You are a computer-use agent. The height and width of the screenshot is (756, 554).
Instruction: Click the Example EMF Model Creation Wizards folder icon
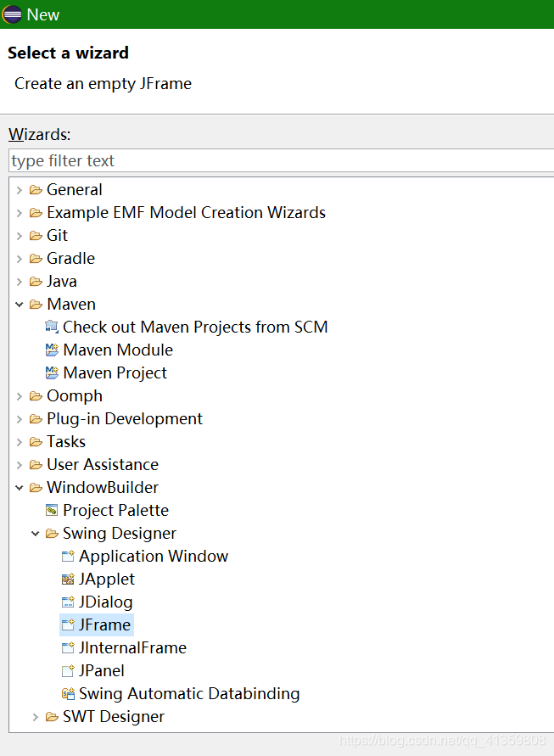(36, 213)
